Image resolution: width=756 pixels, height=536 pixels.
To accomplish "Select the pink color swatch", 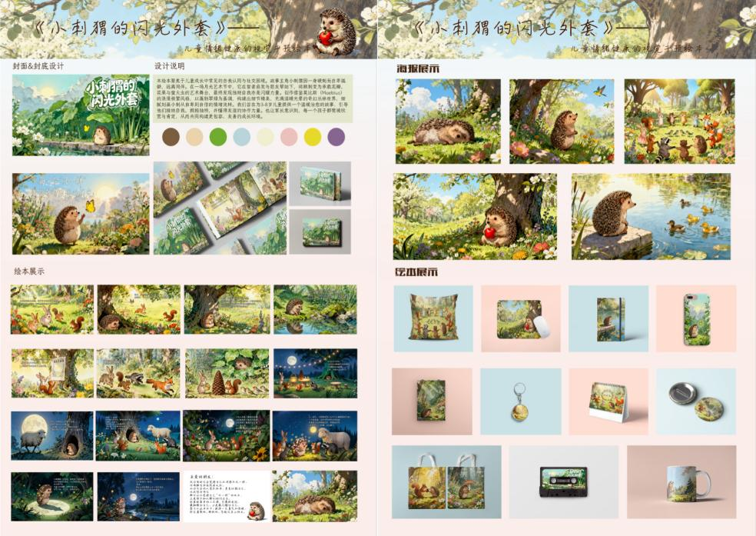I will (289, 137).
